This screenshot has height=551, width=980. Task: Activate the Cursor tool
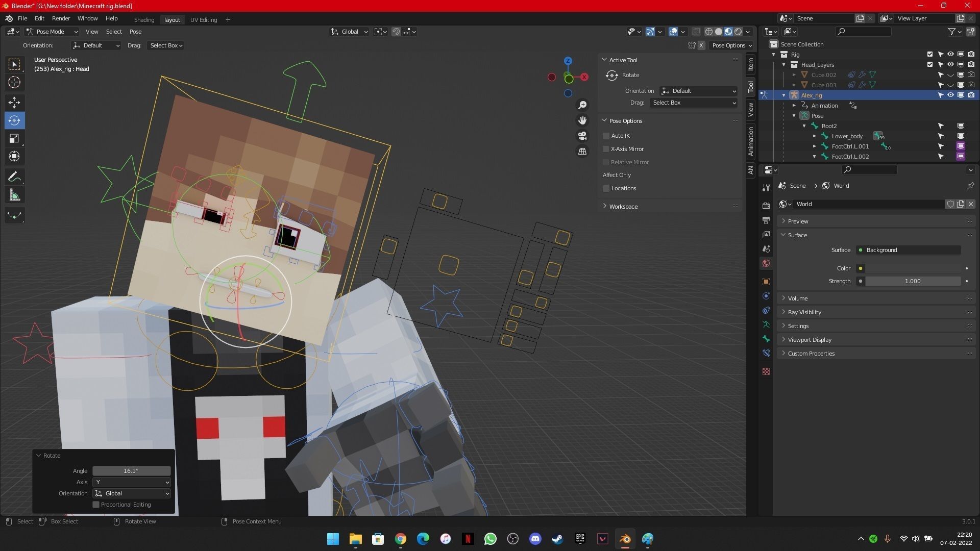click(14, 82)
